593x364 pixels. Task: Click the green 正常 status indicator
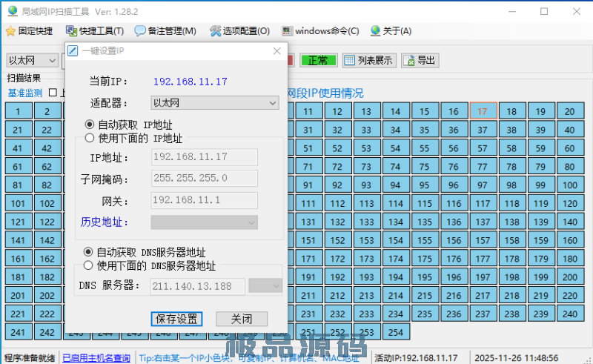318,61
